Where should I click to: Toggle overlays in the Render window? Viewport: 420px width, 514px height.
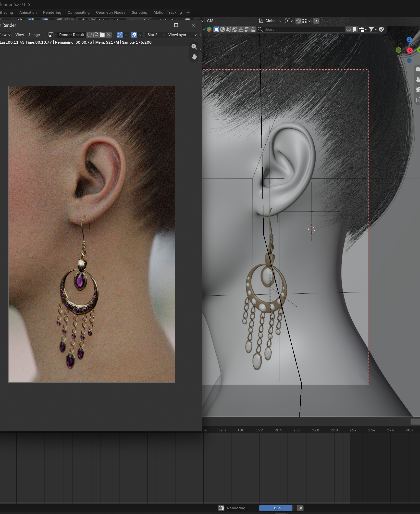pos(134,35)
